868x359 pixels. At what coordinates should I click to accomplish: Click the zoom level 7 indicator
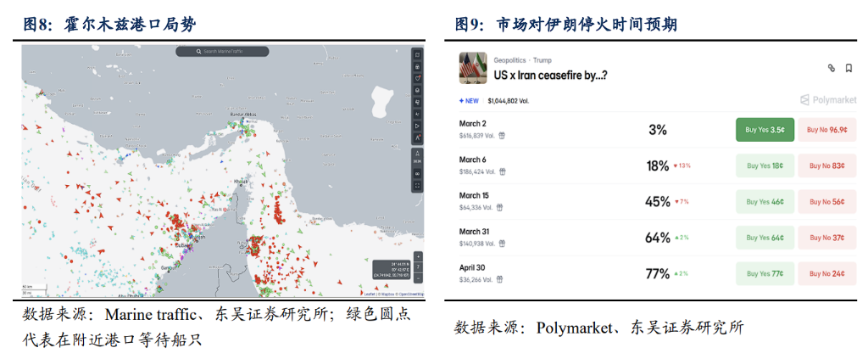click(x=418, y=267)
